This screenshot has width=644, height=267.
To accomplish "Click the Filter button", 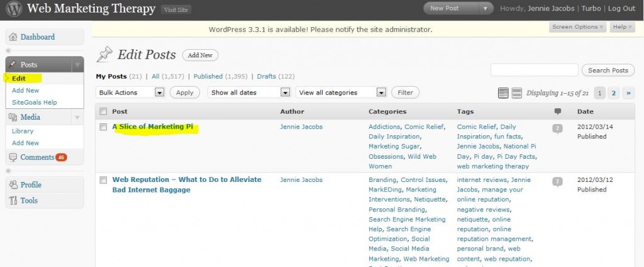I will (406, 93).
